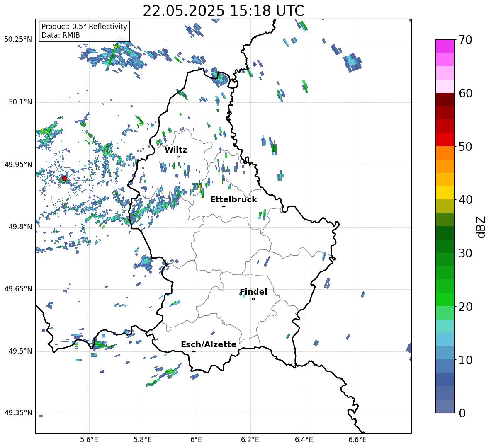Pick the orange swatch just below 50

pyautogui.click(x=445, y=153)
